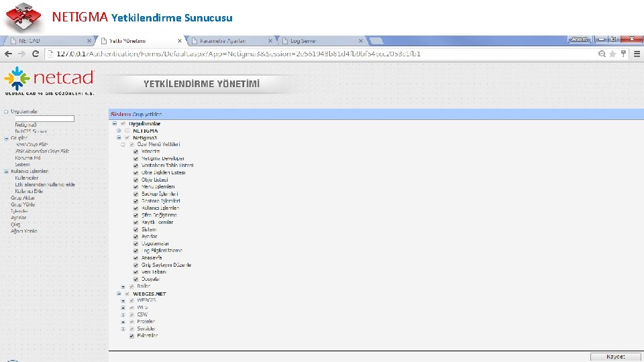Click the Ahmet user profile badge
The height and width of the screenshot is (362, 644).
point(579,39)
